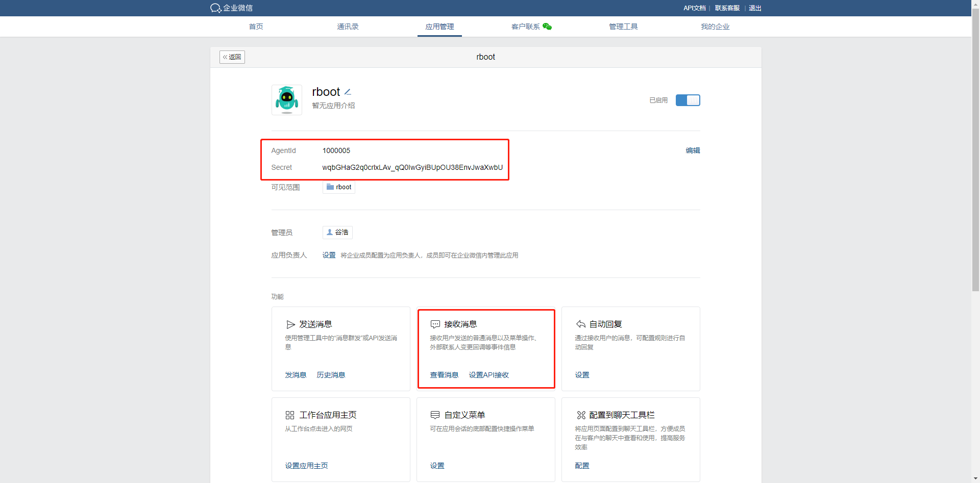Click the page vertical scrollbar thumb

(x=975, y=150)
